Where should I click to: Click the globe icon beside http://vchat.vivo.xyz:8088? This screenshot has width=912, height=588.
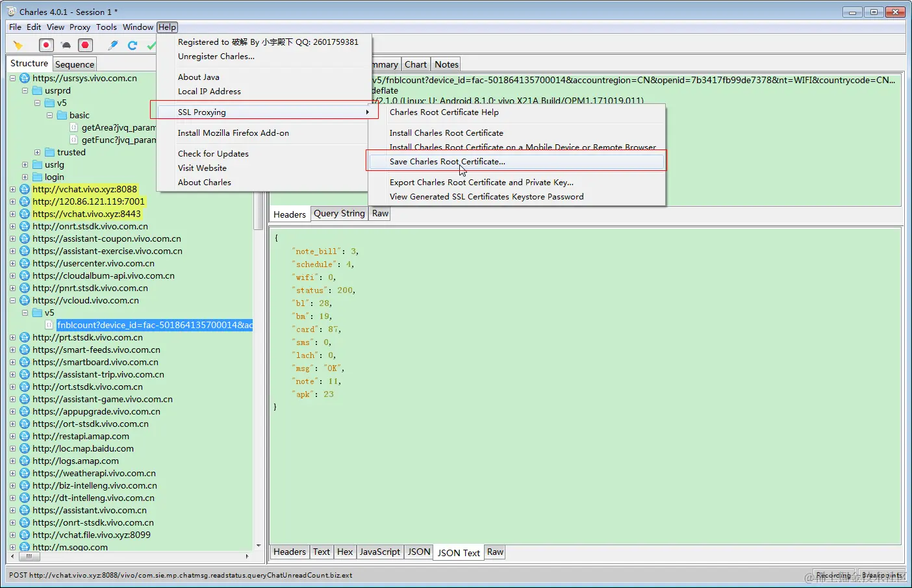click(x=25, y=189)
